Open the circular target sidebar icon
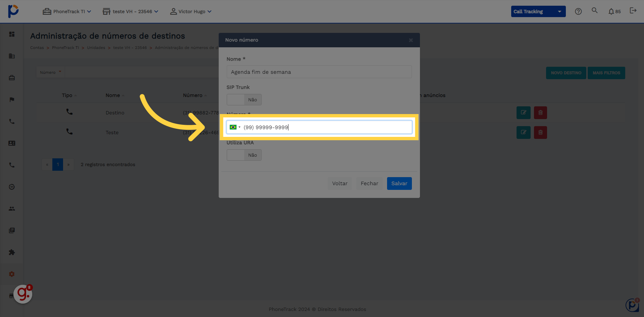This screenshot has height=317, width=644. (12, 187)
